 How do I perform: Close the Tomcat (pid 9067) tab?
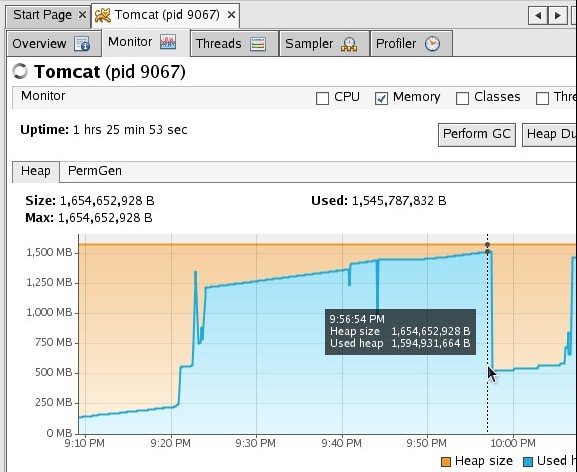click(x=231, y=15)
